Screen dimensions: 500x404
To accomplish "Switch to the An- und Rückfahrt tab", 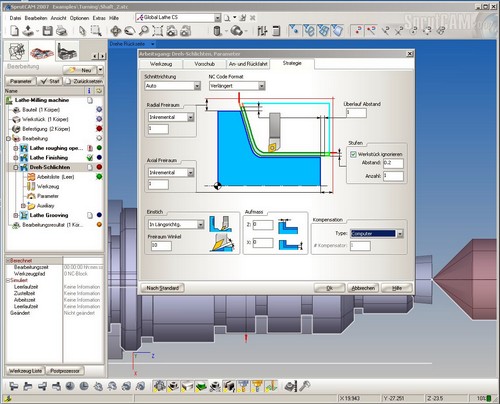I will [248, 64].
